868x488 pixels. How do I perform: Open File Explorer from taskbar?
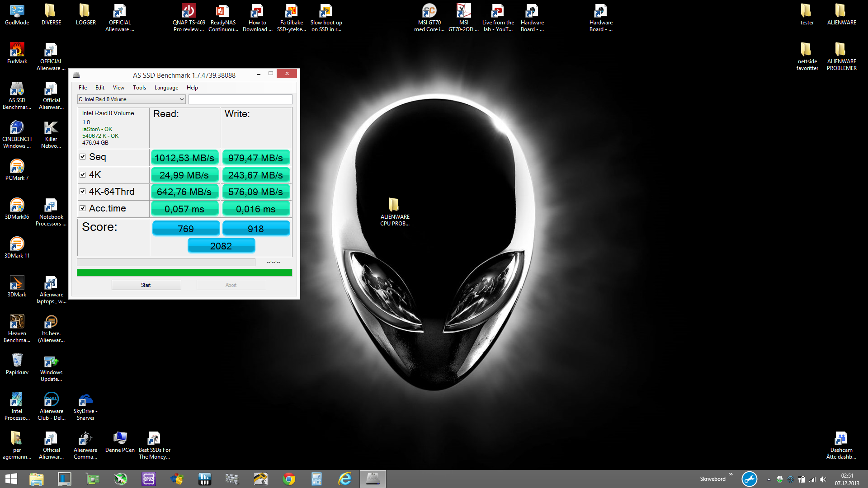point(37,479)
